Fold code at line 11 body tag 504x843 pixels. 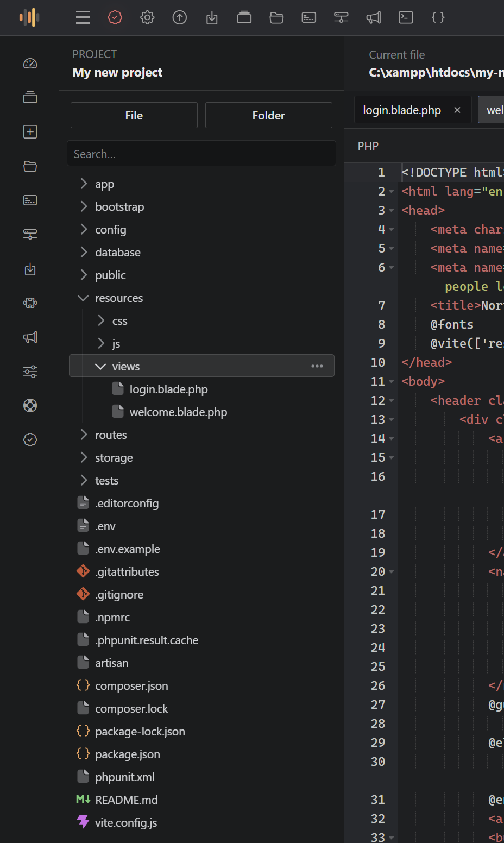coord(392,382)
